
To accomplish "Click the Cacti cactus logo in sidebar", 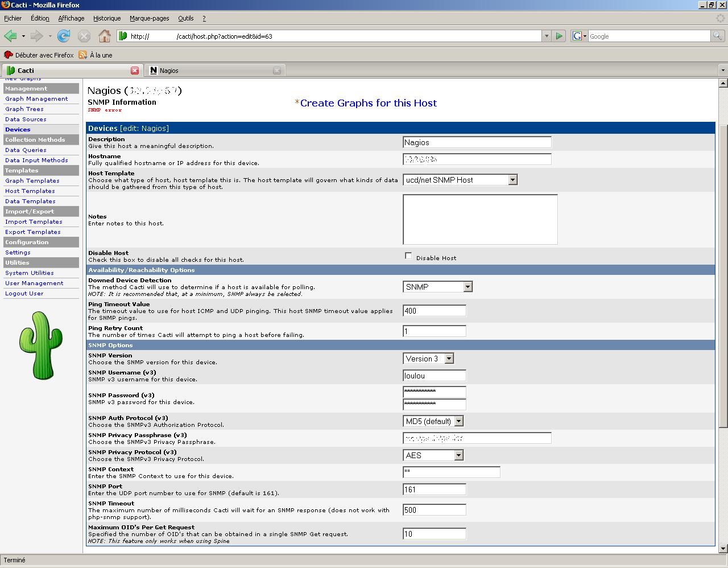I will [41, 345].
